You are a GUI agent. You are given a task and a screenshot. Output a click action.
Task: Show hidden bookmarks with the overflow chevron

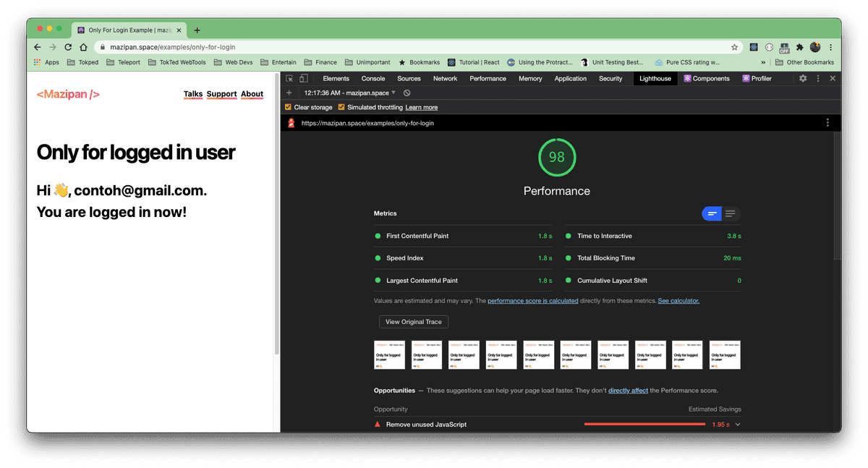[x=764, y=62]
